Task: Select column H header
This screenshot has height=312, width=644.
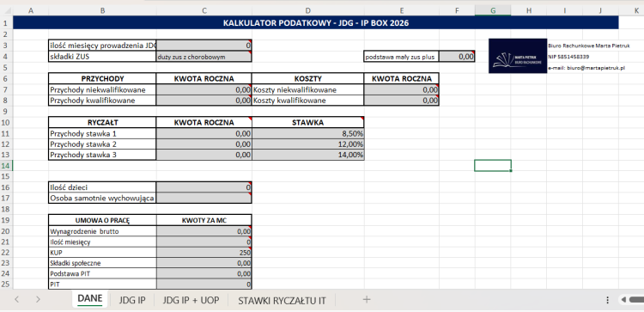Action: 529,10
